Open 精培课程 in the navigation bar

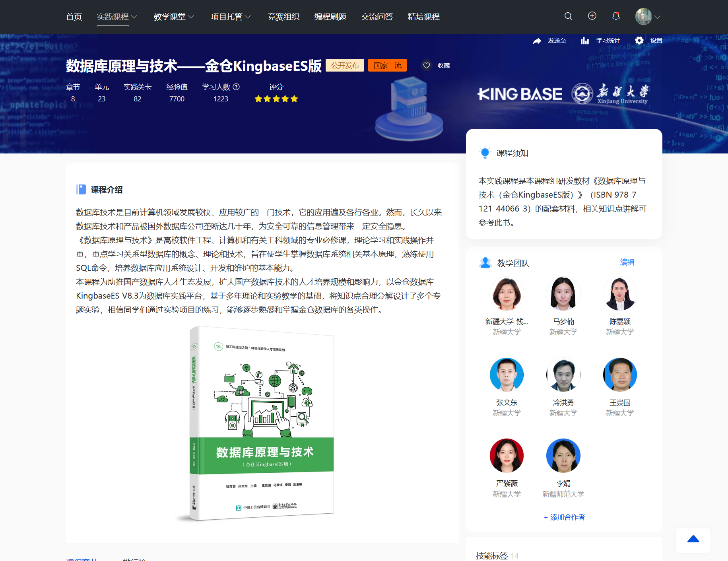pos(424,17)
